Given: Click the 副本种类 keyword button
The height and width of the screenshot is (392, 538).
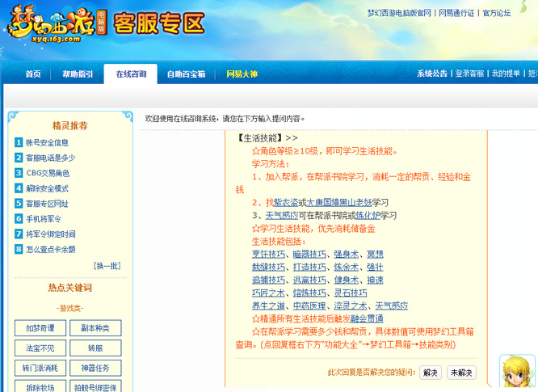Looking at the screenshot, I should 95,328.
